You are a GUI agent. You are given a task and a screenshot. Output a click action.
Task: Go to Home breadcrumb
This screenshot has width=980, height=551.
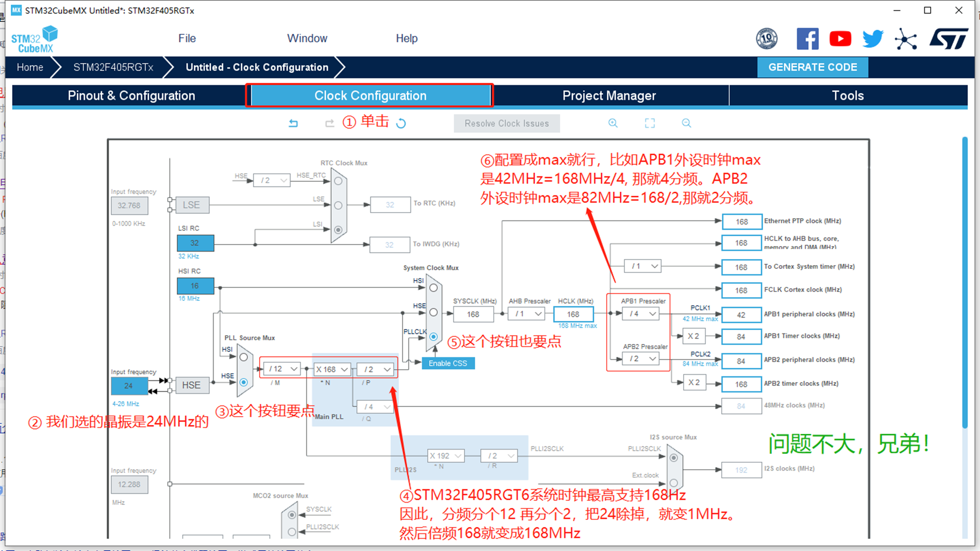click(30, 67)
